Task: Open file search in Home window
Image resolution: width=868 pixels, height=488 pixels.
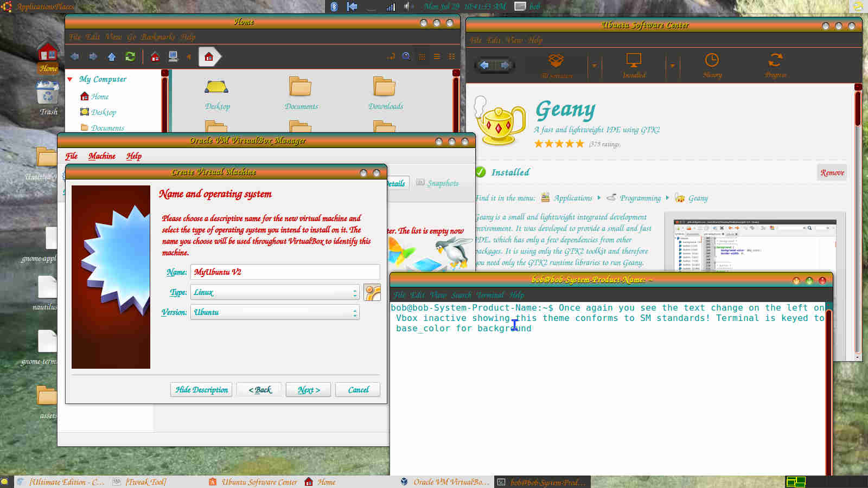Action: pyautogui.click(x=406, y=56)
